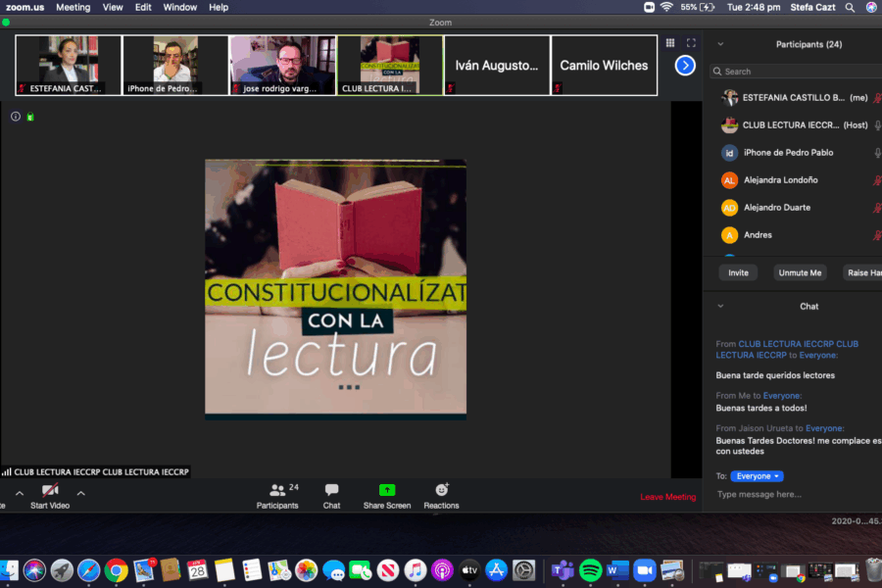The width and height of the screenshot is (882, 588).
Task: Click the green encryption shield icon
Action: point(30,118)
